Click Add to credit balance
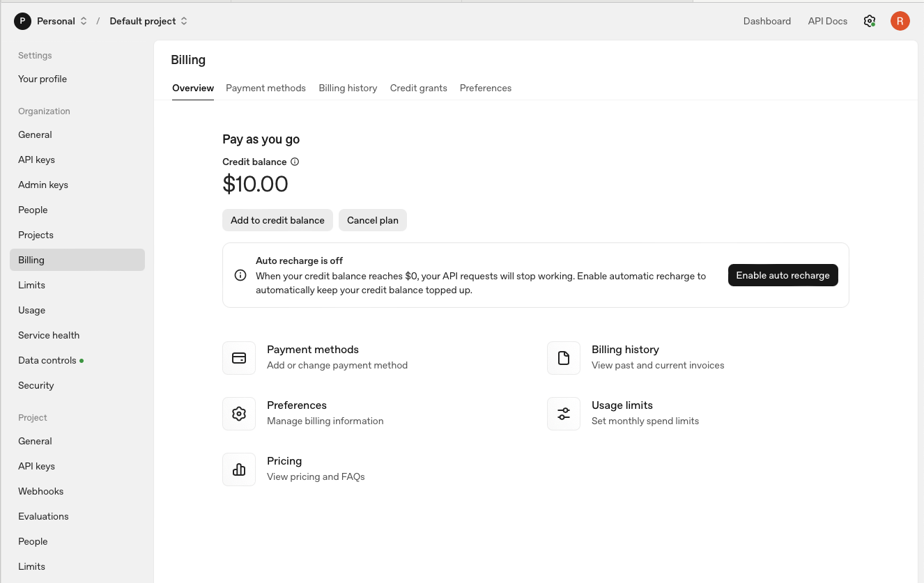Image resolution: width=924 pixels, height=583 pixels. (277, 220)
